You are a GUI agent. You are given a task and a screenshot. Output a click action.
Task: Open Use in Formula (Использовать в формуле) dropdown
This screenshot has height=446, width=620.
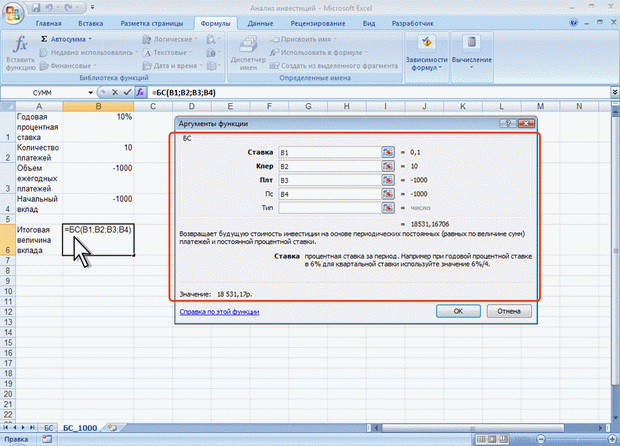[366, 52]
